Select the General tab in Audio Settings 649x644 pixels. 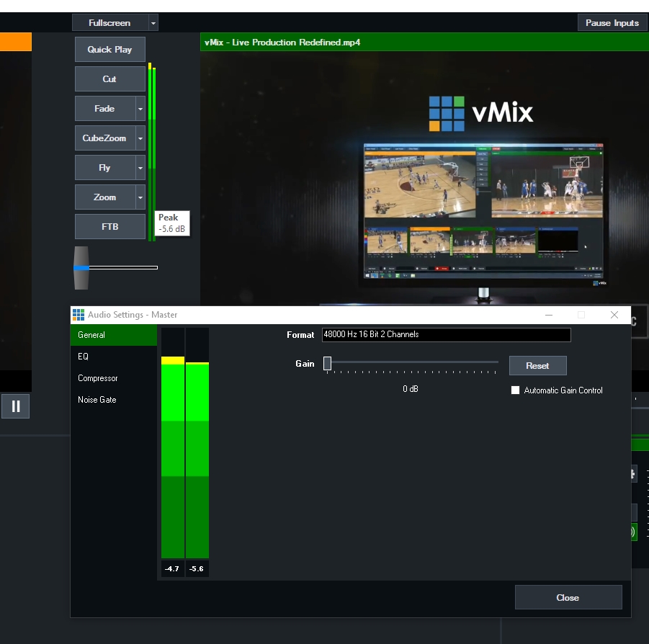(x=113, y=335)
